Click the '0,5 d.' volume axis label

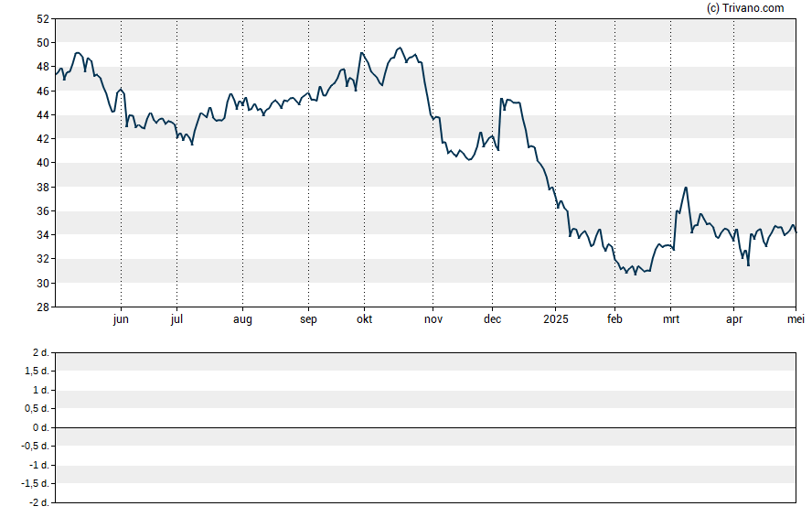(37, 408)
